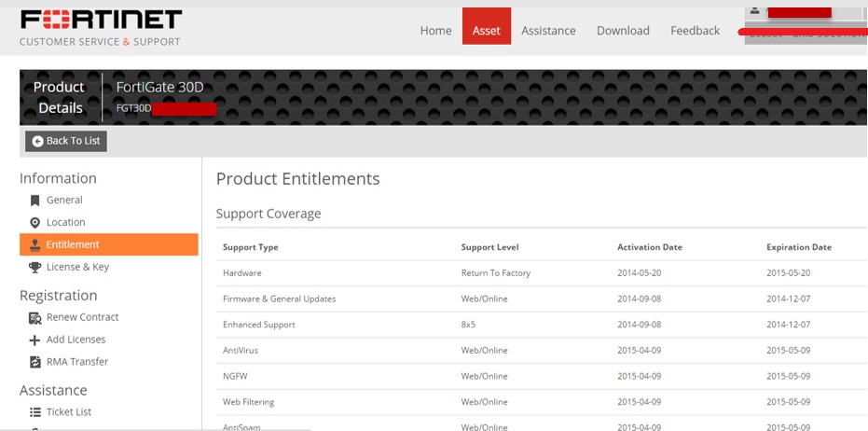Select the AntiVirus row

pyautogui.click(x=542, y=351)
